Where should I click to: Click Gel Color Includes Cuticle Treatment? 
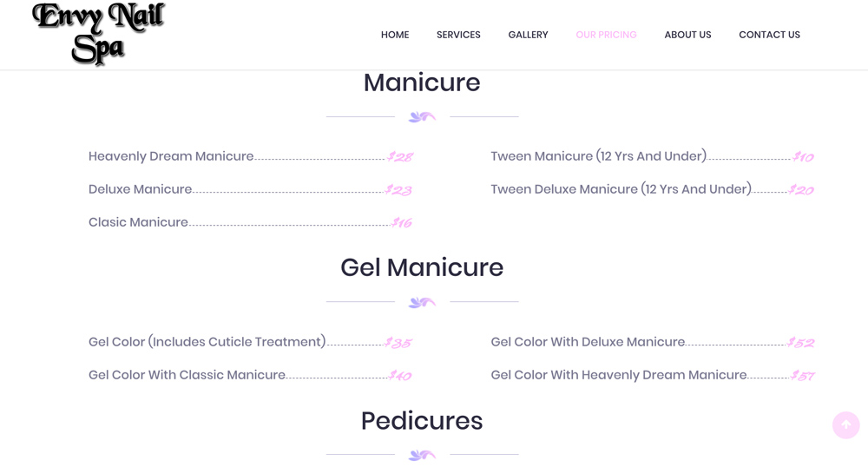point(207,342)
